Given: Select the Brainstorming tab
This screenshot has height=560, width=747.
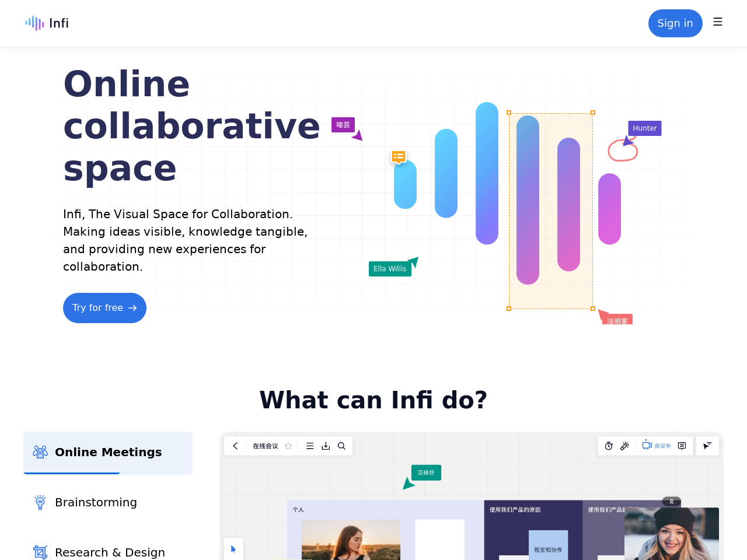Looking at the screenshot, I should point(108,503).
